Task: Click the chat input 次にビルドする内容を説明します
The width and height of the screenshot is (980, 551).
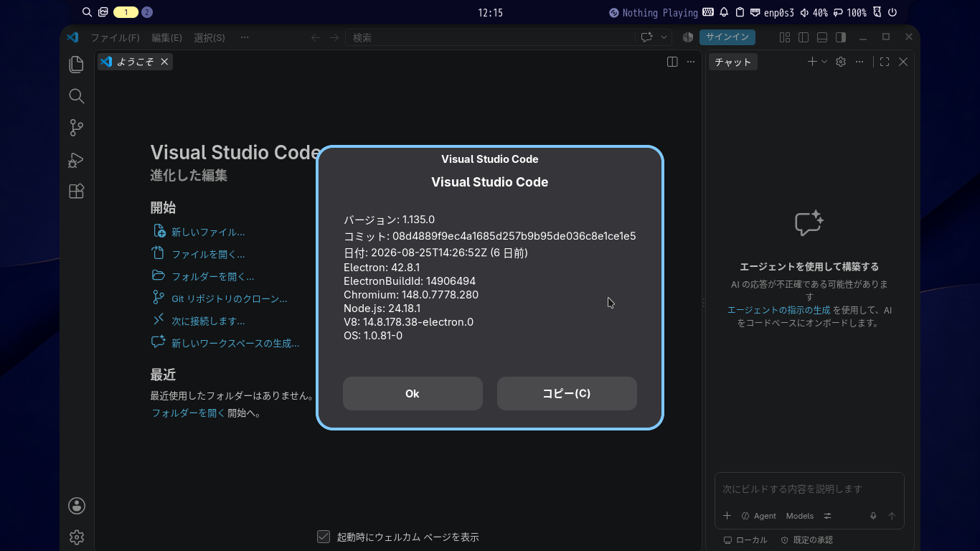Action: pyautogui.click(x=809, y=489)
